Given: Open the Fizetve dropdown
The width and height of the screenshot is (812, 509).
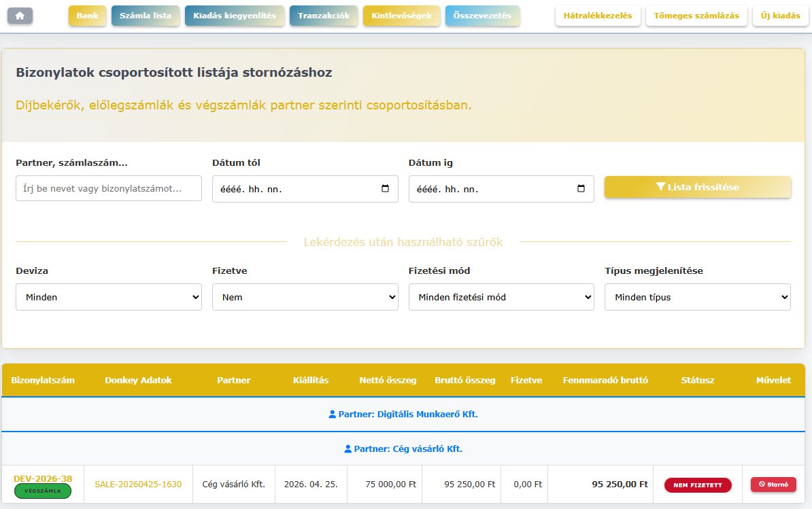Looking at the screenshot, I should pos(305,297).
